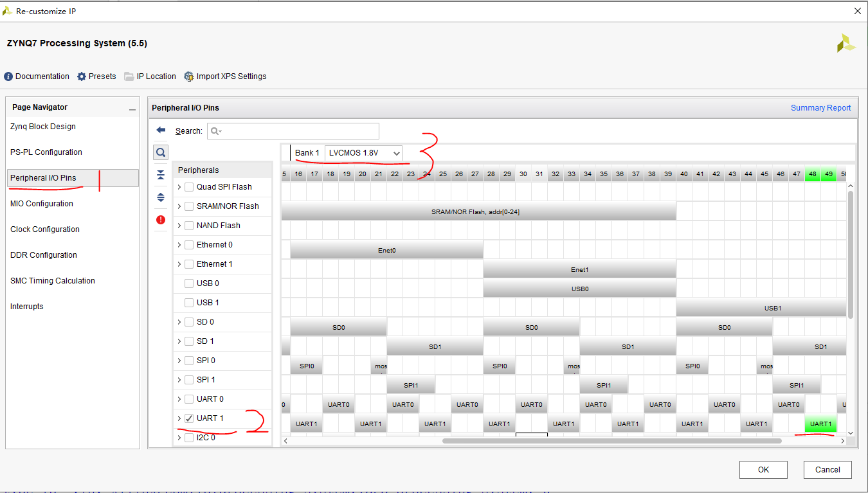Enable the I2C 0 checkbox
868x493 pixels.
[x=189, y=438]
